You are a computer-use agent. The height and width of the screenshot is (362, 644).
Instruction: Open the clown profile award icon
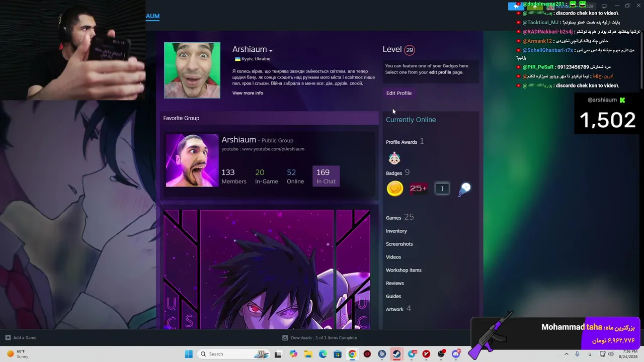(394, 159)
